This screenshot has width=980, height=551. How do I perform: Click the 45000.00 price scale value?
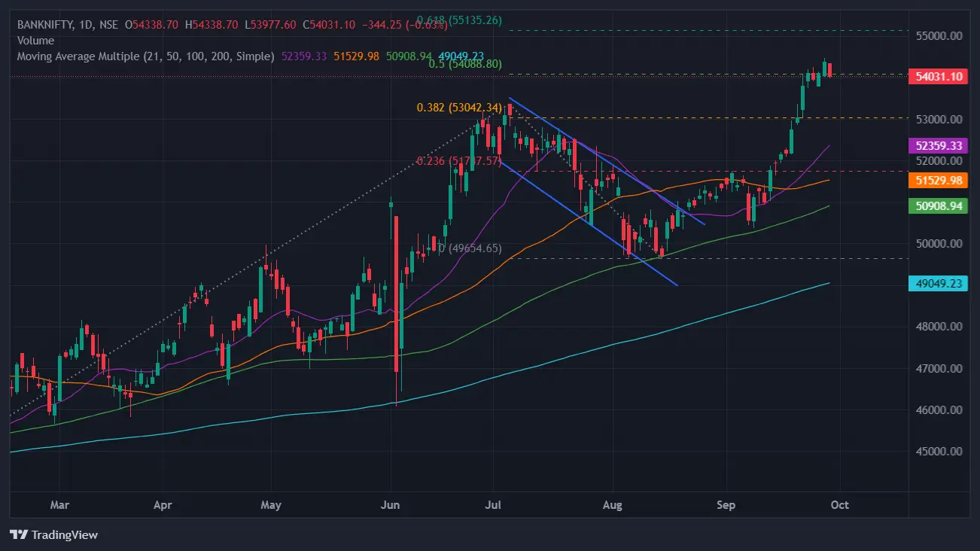point(938,452)
